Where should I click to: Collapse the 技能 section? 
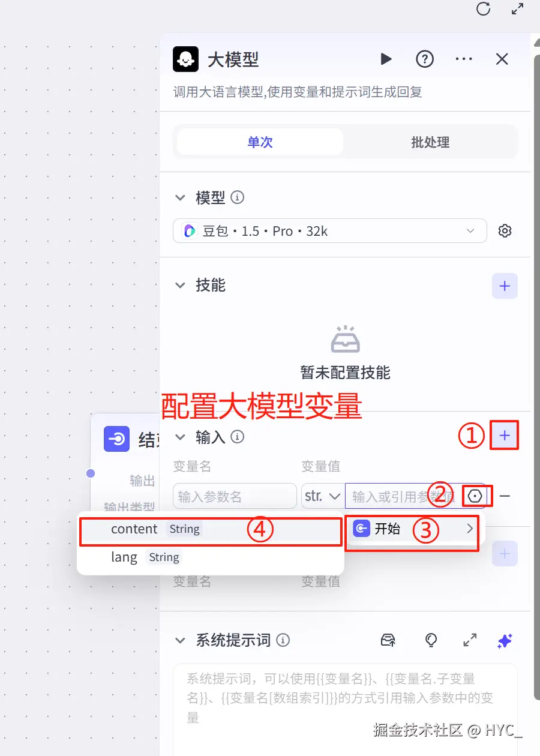click(x=180, y=286)
